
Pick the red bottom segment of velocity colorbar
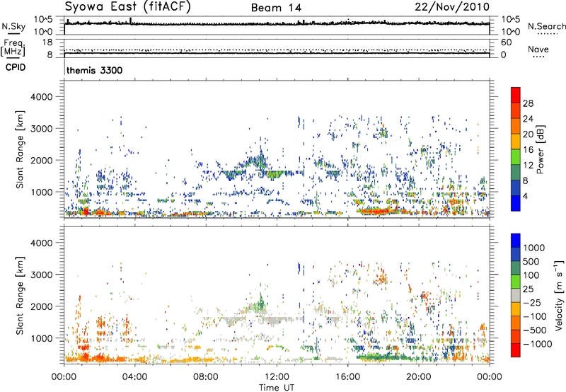coord(516,350)
